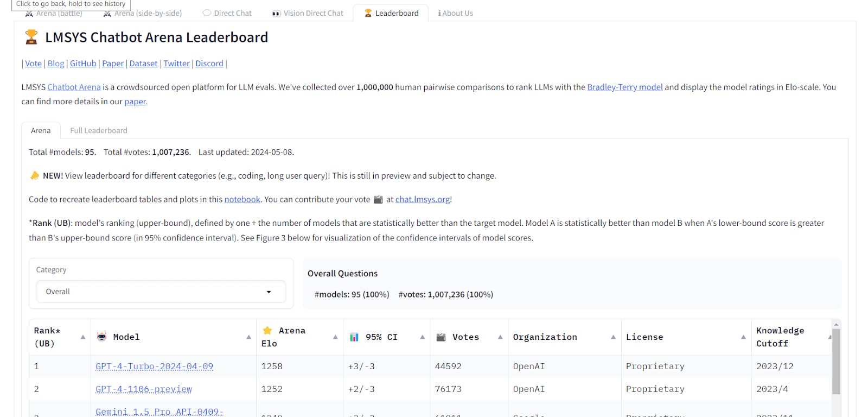
Task: Click the scrollbar up arrow in table
Action: pyautogui.click(x=836, y=324)
